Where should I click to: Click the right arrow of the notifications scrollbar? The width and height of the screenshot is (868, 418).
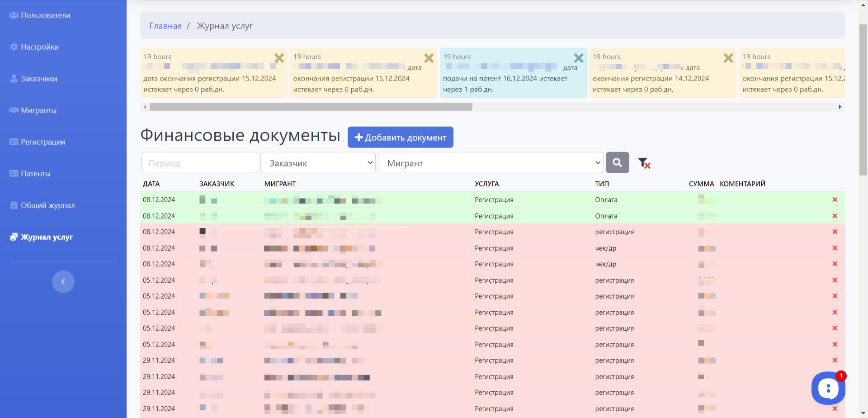pyautogui.click(x=840, y=107)
